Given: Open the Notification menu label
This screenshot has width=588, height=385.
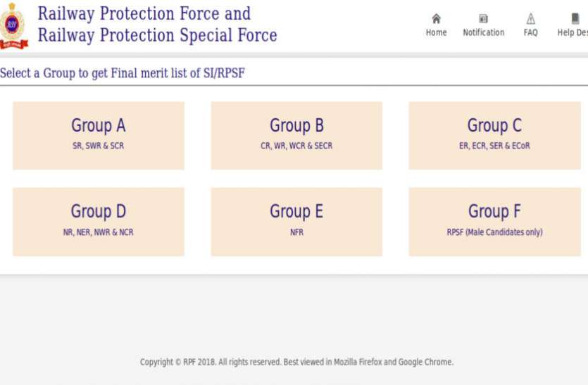Looking at the screenshot, I should [x=483, y=32].
